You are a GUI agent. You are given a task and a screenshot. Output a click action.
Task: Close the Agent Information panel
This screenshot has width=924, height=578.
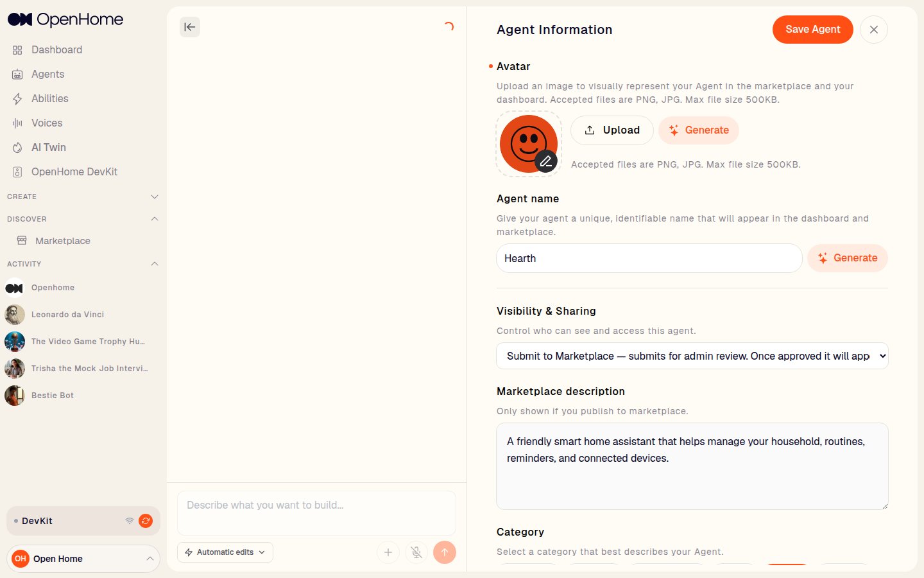(x=874, y=30)
